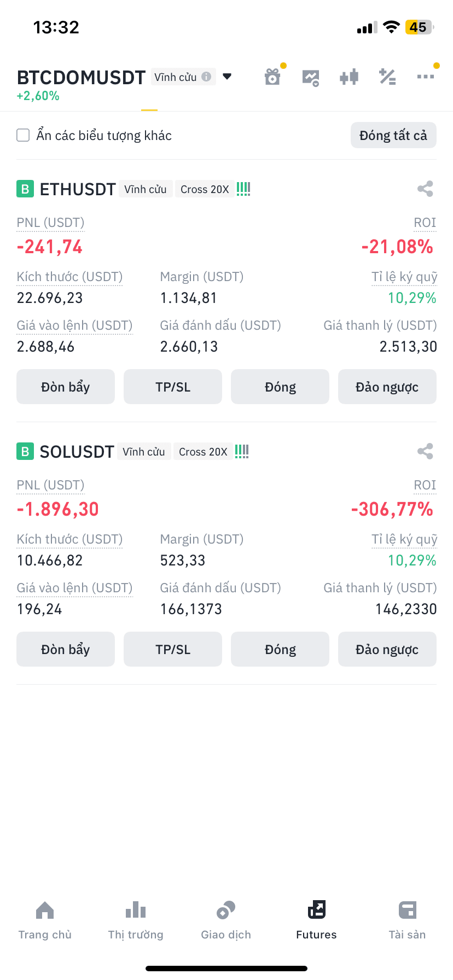Open the chart image icon in header
This screenshot has height=980, width=453.
[311, 78]
